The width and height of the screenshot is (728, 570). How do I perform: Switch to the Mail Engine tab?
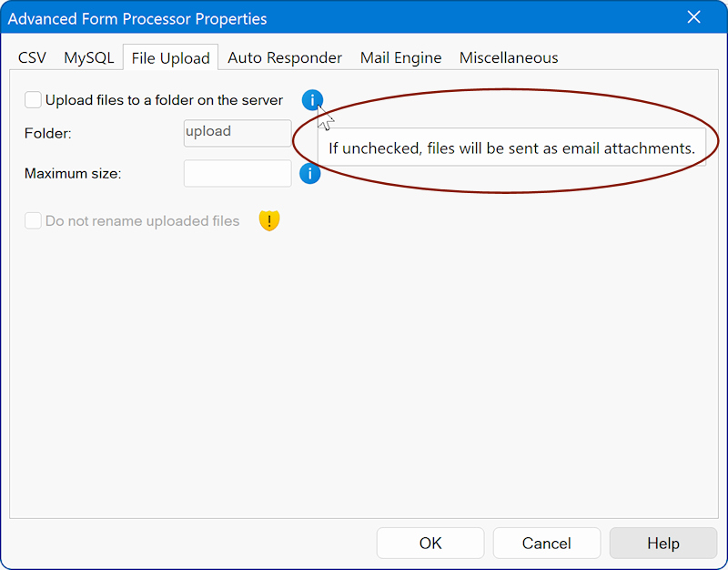coord(400,57)
